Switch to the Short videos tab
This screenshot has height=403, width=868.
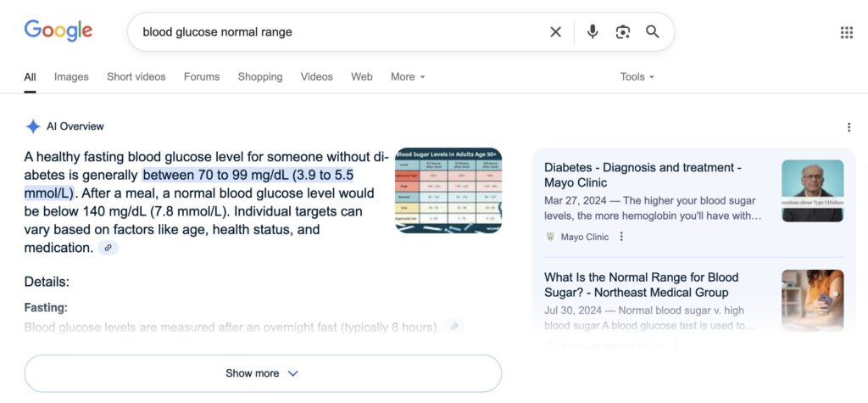(136, 77)
